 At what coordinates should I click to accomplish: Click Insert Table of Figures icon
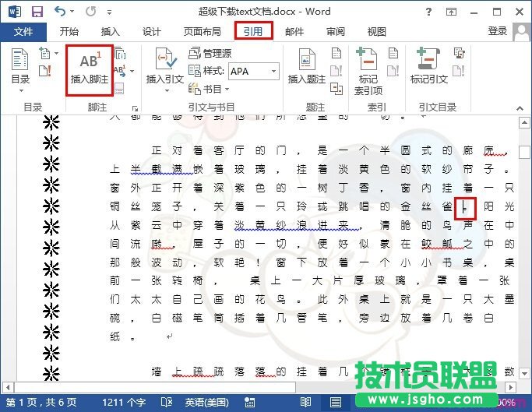[x=336, y=53]
